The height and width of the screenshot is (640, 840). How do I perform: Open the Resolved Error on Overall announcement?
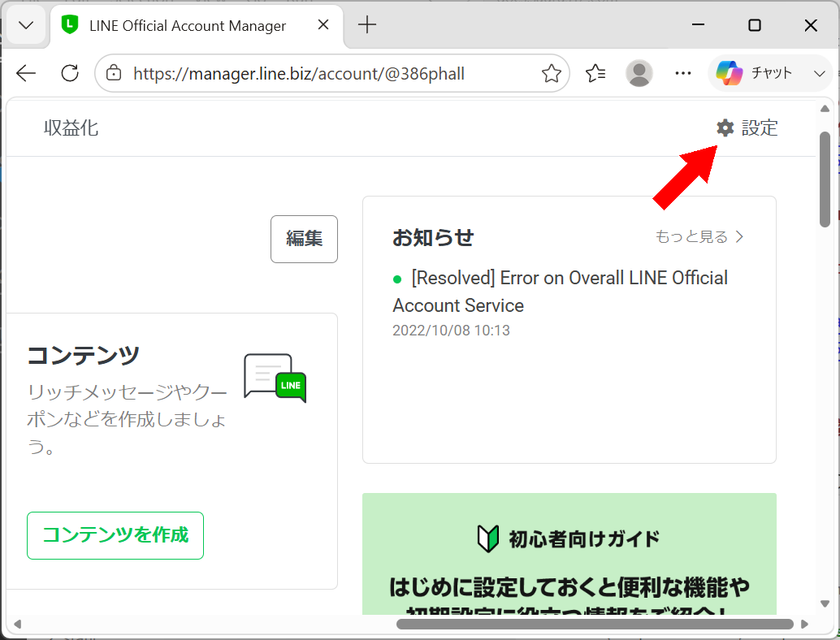click(560, 292)
